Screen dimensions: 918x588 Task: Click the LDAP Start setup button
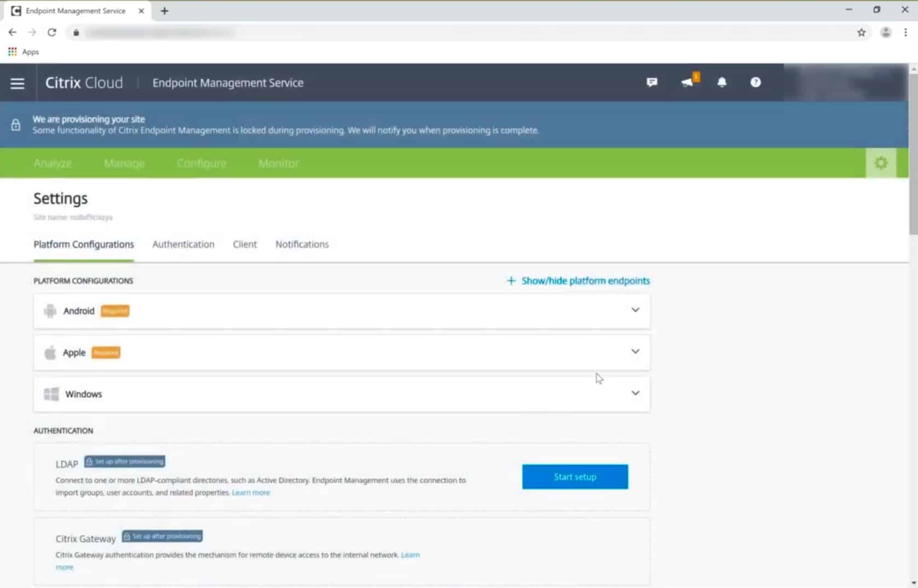point(575,477)
